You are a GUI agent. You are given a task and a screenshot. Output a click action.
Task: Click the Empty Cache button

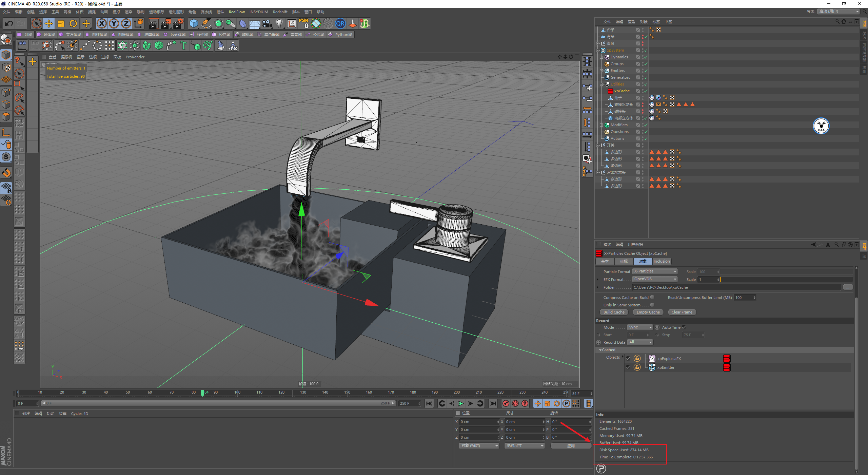click(x=648, y=312)
